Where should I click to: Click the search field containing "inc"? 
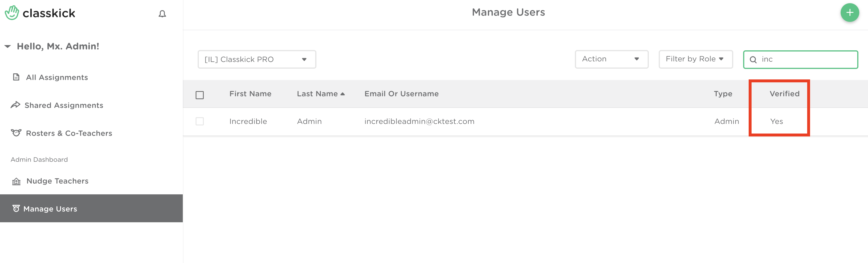point(805,59)
